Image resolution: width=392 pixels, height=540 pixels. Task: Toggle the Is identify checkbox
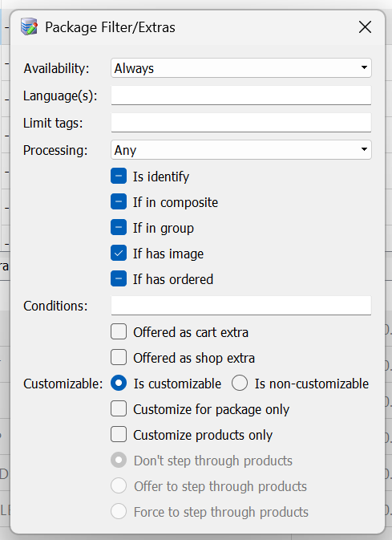(x=119, y=177)
